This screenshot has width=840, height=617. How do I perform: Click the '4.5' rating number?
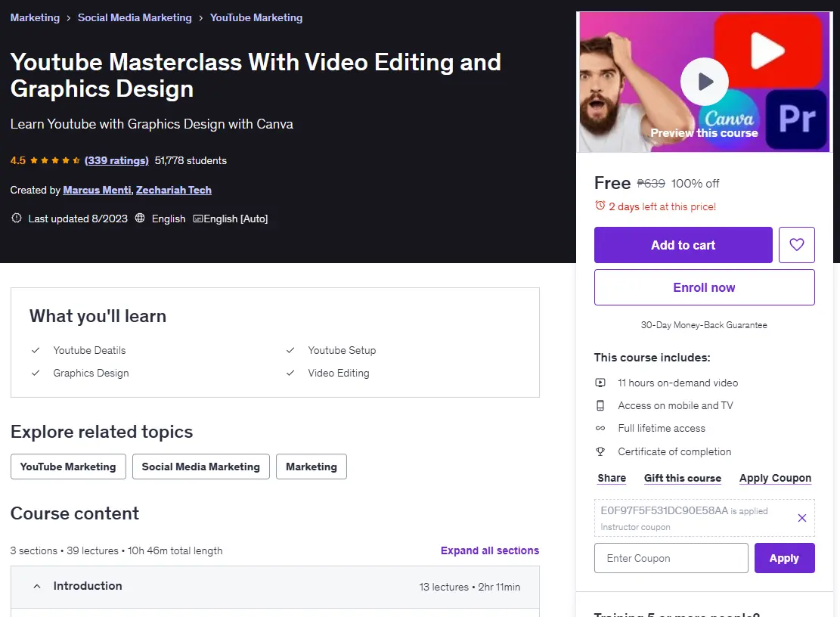click(x=17, y=160)
